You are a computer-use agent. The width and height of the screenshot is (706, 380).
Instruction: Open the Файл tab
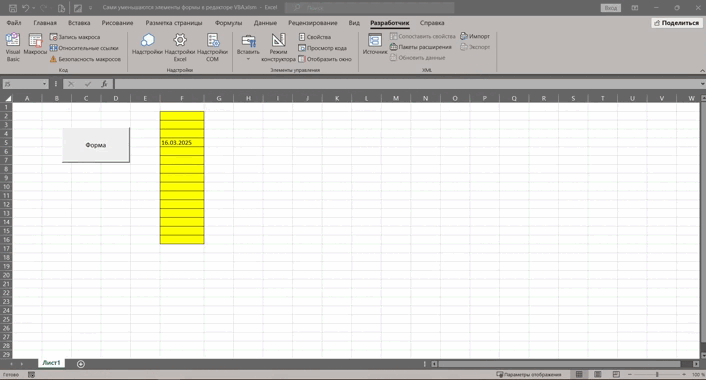click(14, 23)
